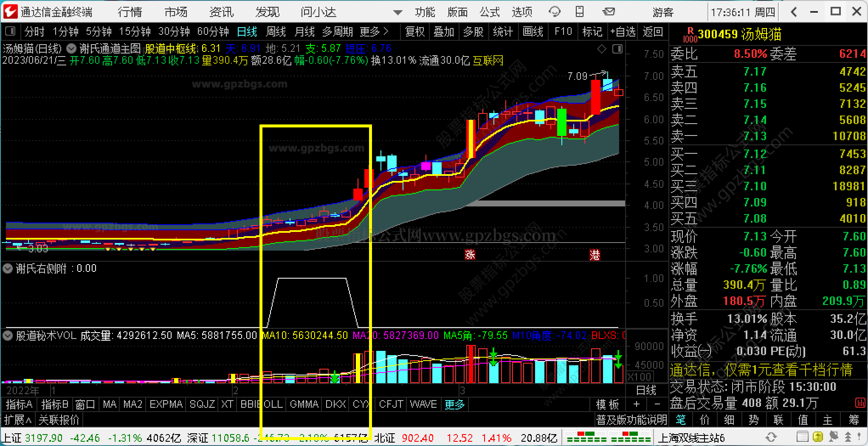Click the 画线 drawing button
The image size is (868, 446).
[x=533, y=31]
